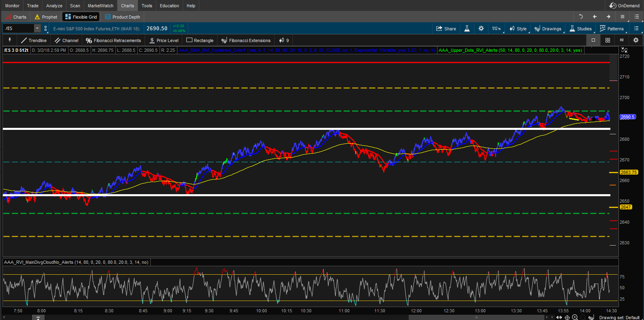Toggle the crosshair pan icon
This screenshot has width=644, height=320.
pos(567,317)
